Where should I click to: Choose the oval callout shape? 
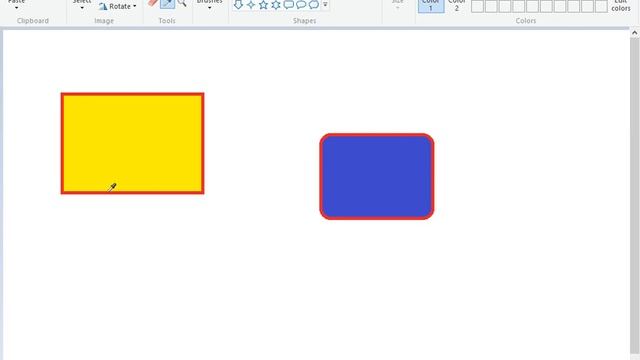tap(301, 4)
